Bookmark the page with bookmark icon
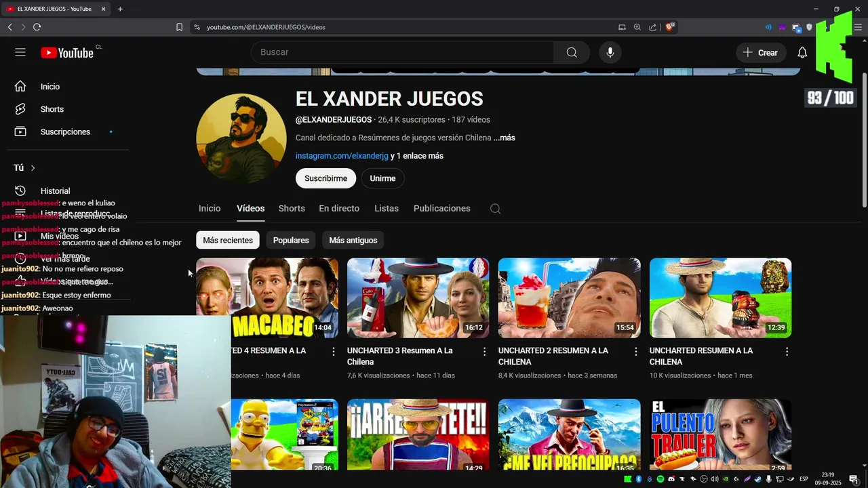This screenshot has height=488, width=868. [179, 27]
